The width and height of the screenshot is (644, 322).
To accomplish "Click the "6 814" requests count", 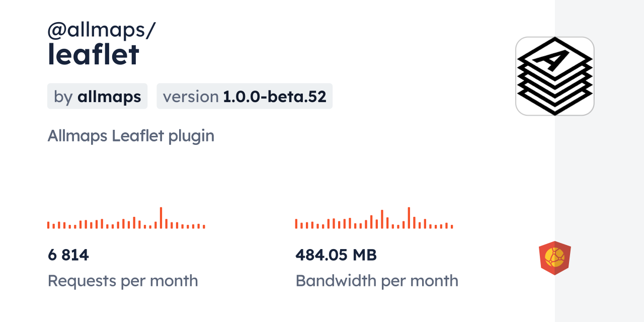I will tap(68, 255).
